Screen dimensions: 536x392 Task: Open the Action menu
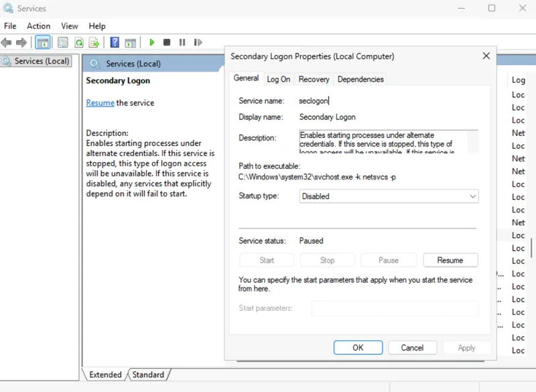tap(39, 26)
